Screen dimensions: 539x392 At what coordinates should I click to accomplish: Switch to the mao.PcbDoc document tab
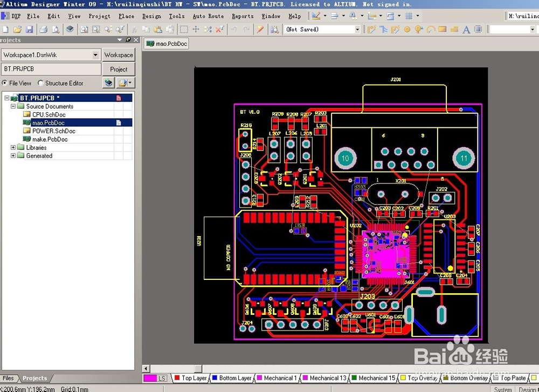click(167, 44)
